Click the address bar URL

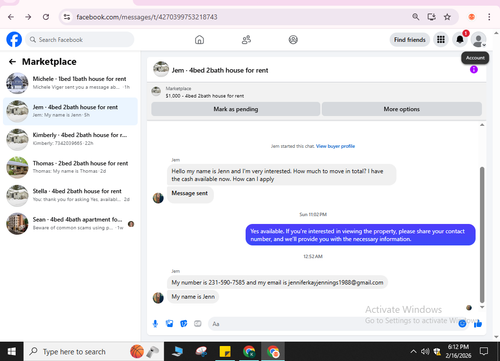click(x=147, y=17)
